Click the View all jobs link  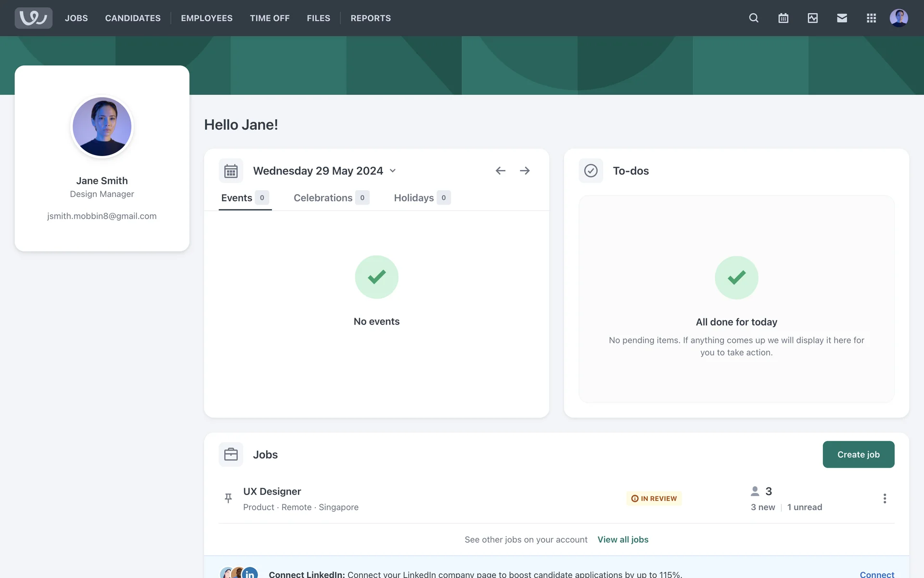(x=623, y=539)
